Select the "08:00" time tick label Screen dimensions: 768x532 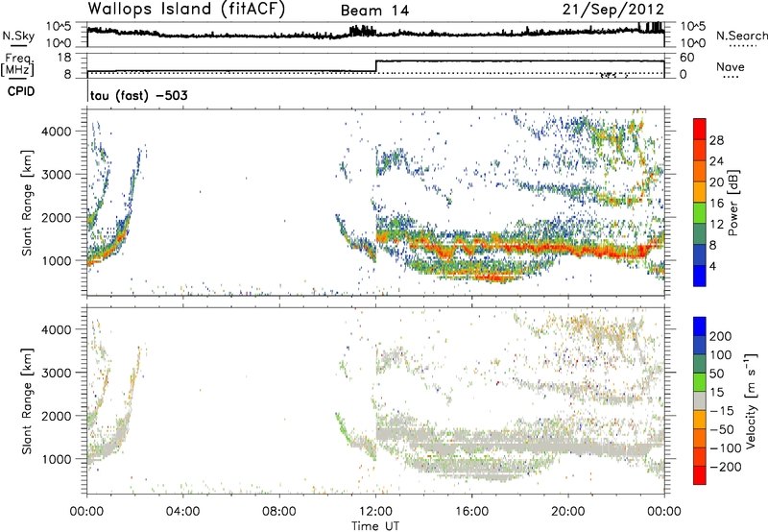pyautogui.click(x=278, y=512)
